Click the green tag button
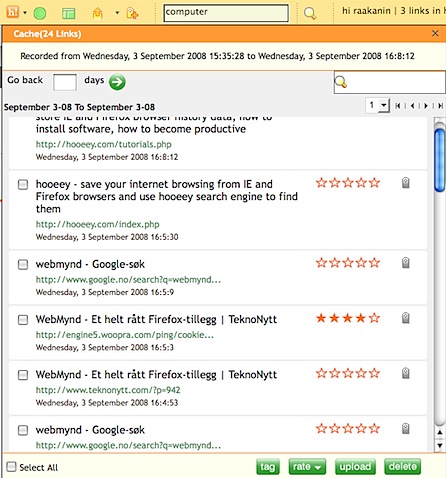This screenshot has height=478, width=446. 268,467
